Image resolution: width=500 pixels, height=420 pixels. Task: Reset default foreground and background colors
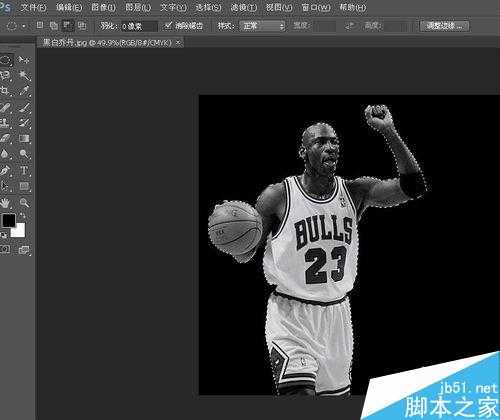pos(4,235)
